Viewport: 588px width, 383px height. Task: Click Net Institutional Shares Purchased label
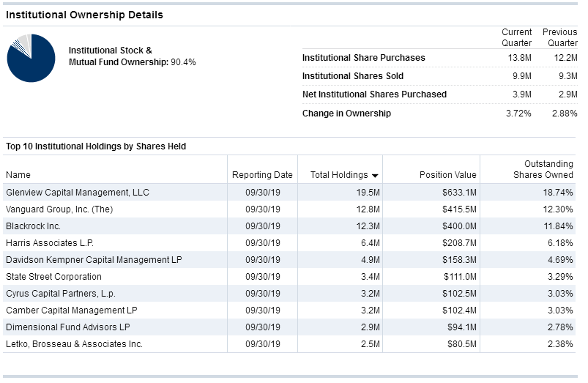coord(374,94)
